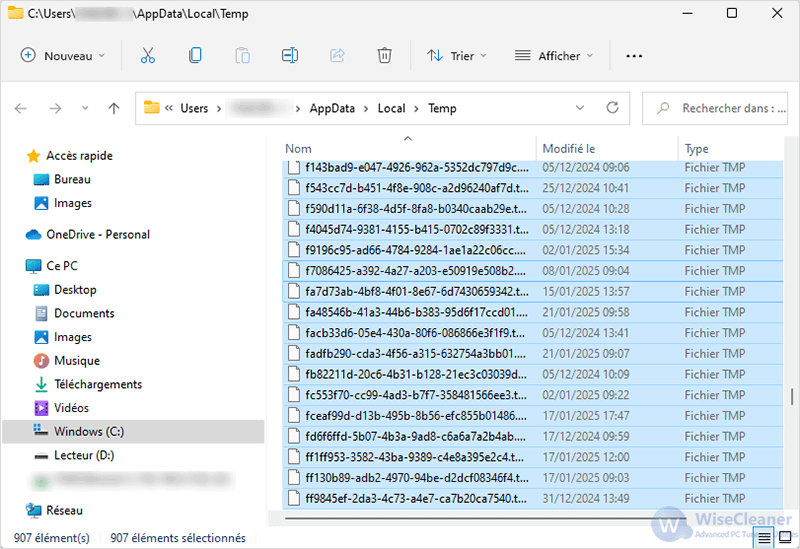Click the AppData breadcrumb
Screen dimensions: 800x549
[x=332, y=108]
